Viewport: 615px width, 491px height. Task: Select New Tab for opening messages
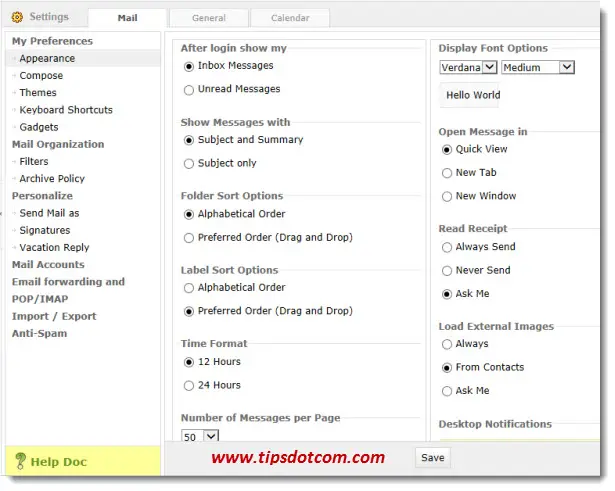pos(447,173)
